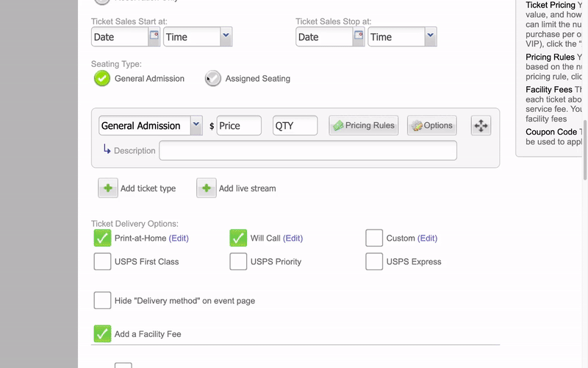The image size is (588, 368).
Task: Click Edit link next to Will Call
Action: point(293,238)
